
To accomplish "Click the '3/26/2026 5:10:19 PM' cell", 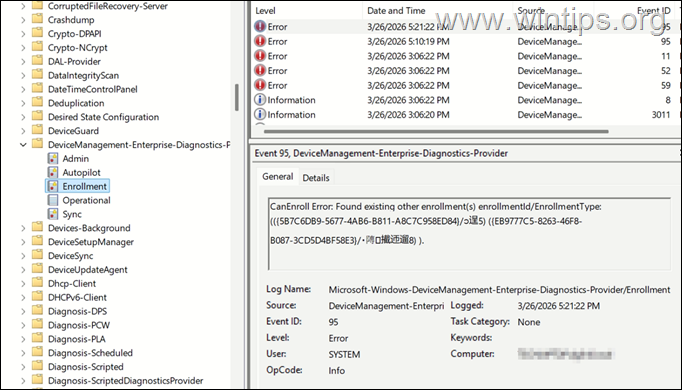I will (x=408, y=42).
